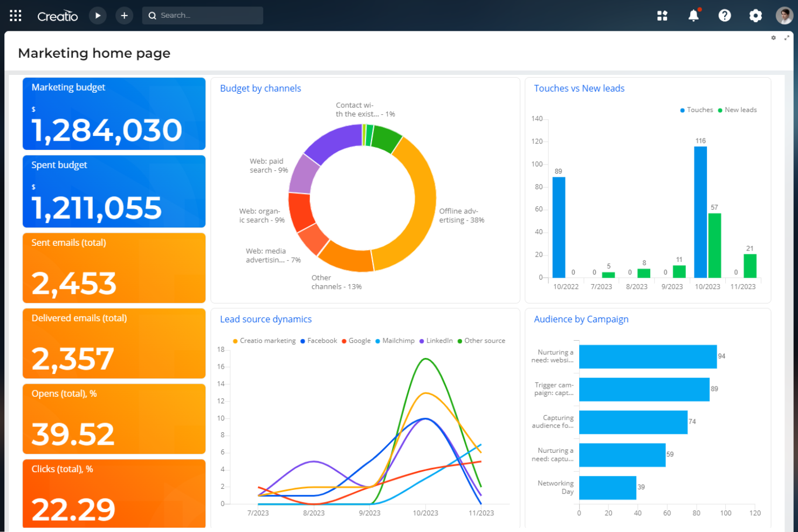Open your profile avatar menu

pyautogui.click(x=784, y=15)
